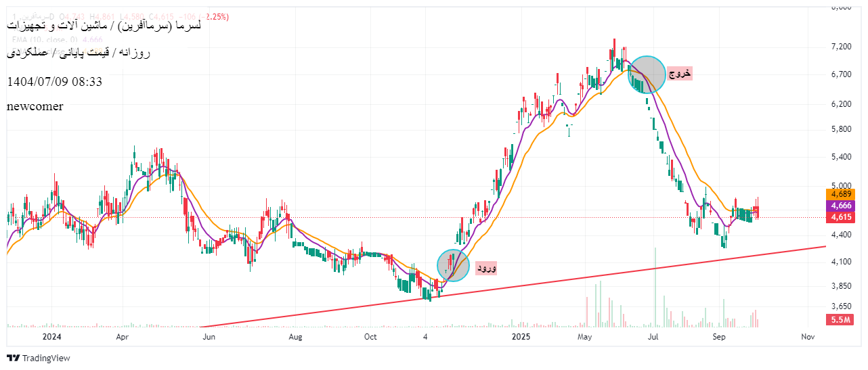
Task: Select the gray circle marking the entry point
Action: (453, 266)
